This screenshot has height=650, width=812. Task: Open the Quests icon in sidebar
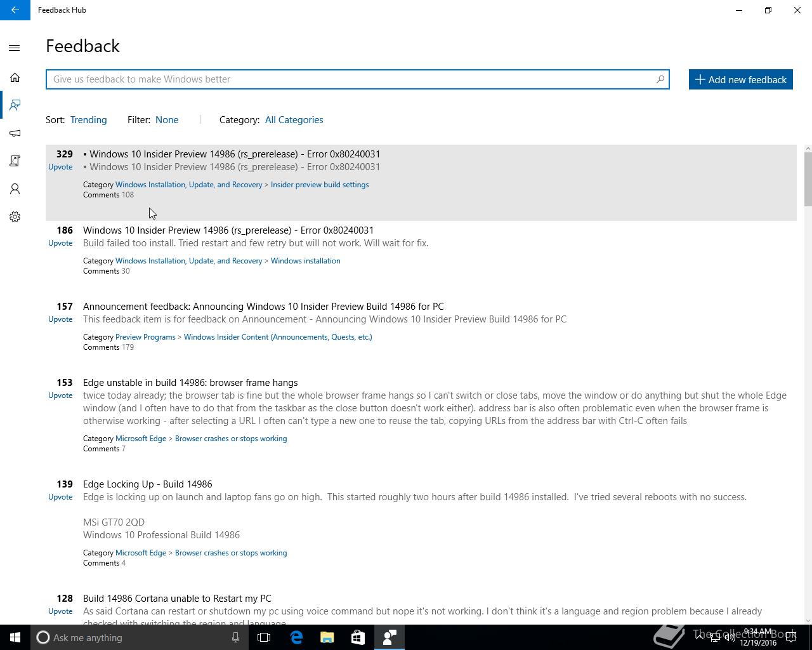click(x=15, y=161)
